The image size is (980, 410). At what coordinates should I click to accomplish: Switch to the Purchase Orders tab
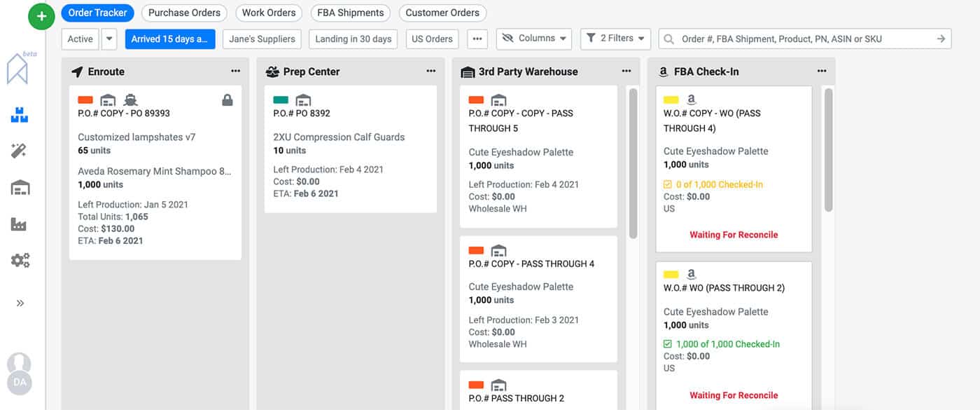pos(184,13)
